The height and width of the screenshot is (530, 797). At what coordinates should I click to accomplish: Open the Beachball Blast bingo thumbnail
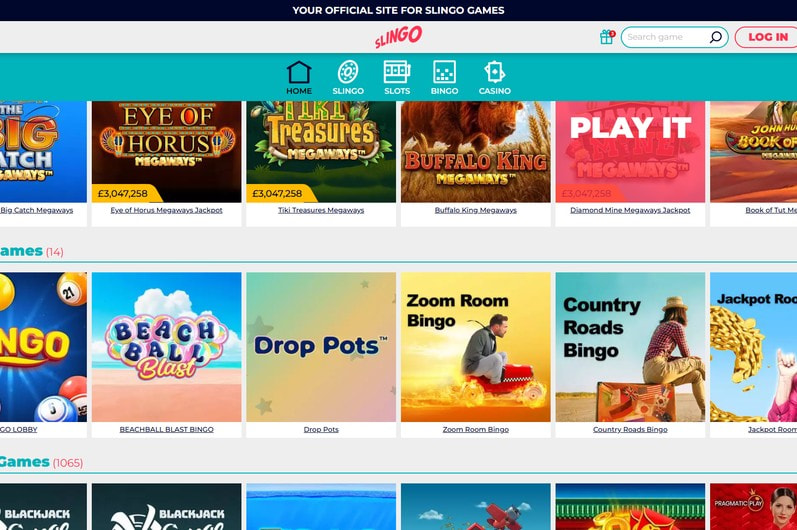pos(167,347)
